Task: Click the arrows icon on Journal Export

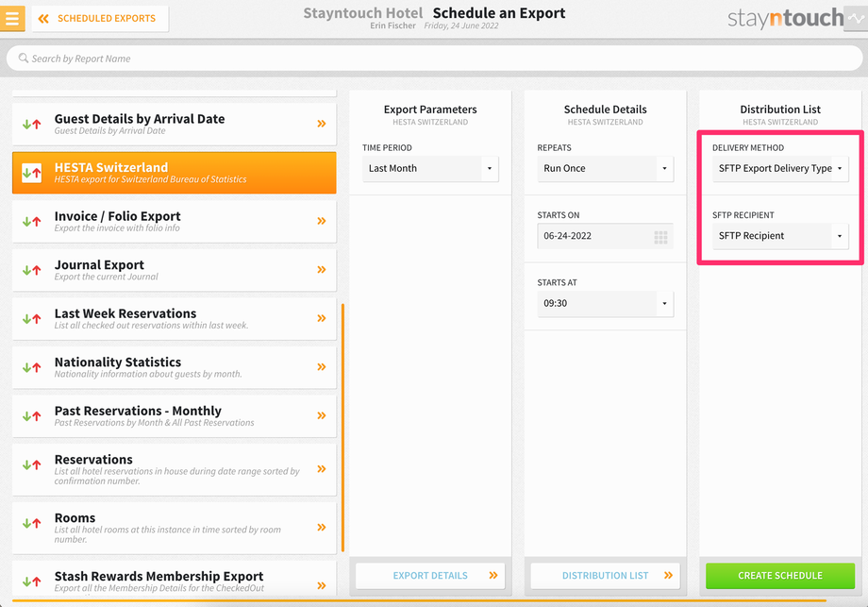Action: (31, 270)
